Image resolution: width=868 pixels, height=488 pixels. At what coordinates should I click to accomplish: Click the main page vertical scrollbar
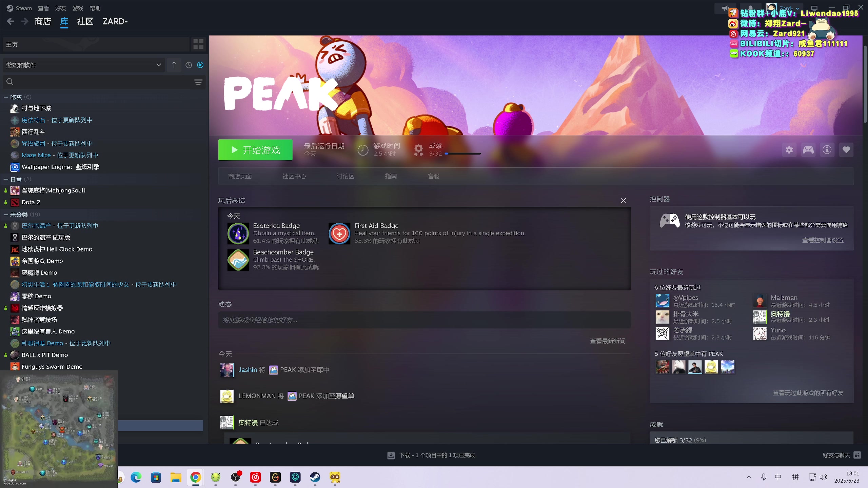click(865, 85)
